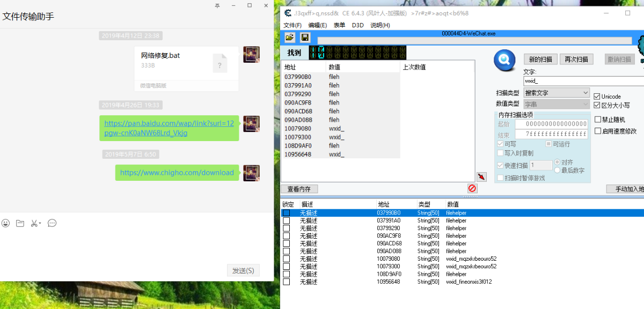
Task: Open 文件(F) menu
Action: point(292,25)
